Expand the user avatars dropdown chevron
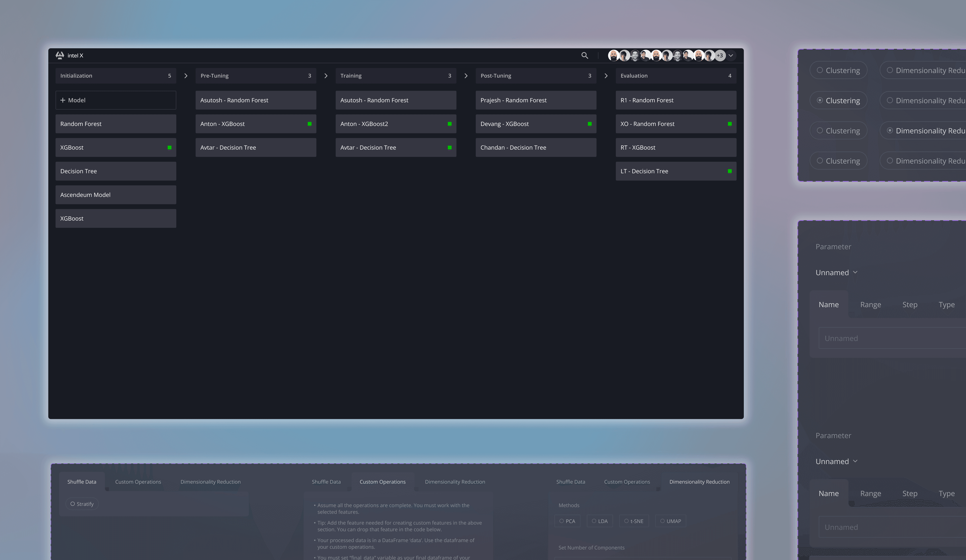 (x=731, y=56)
